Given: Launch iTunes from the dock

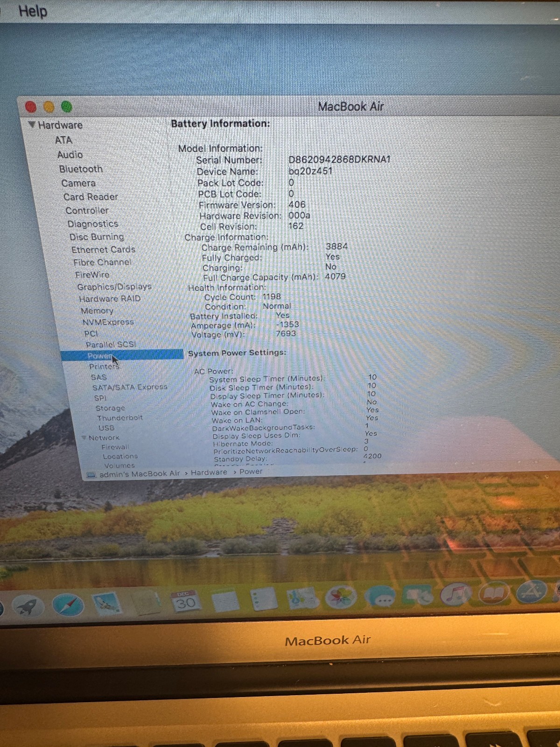Looking at the screenshot, I should tap(456, 595).
